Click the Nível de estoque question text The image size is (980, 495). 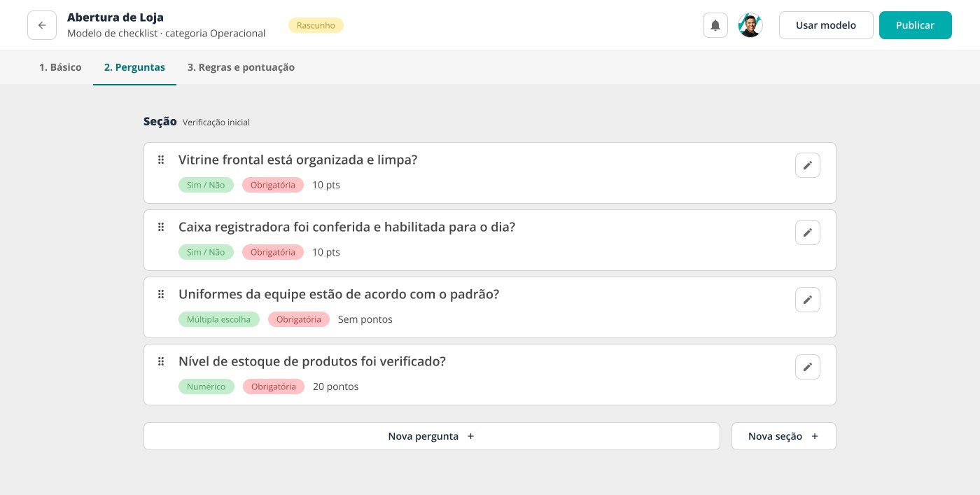(x=312, y=361)
